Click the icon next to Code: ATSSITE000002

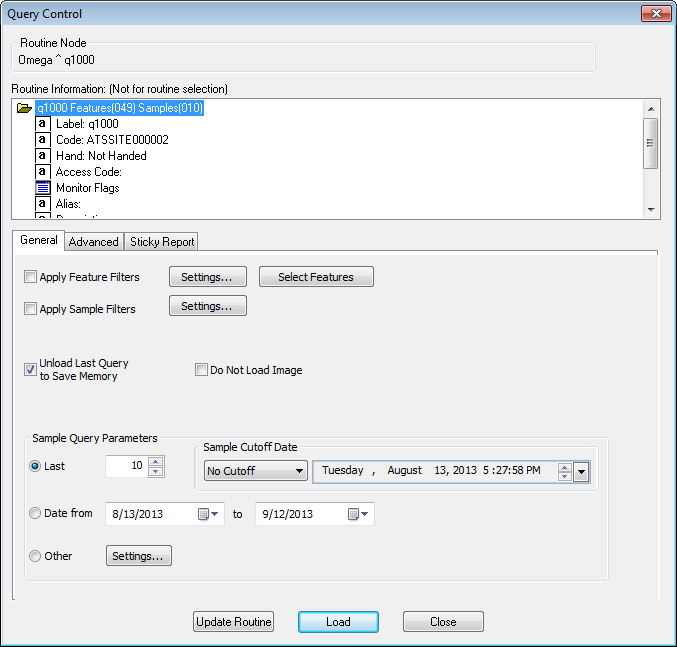43,140
